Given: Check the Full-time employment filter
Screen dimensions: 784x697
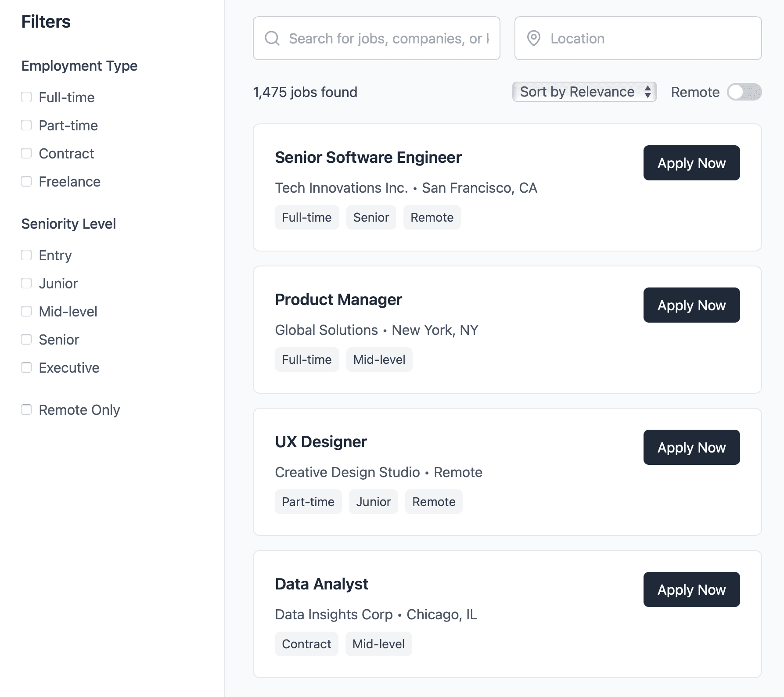Looking at the screenshot, I should pos(27,97).
